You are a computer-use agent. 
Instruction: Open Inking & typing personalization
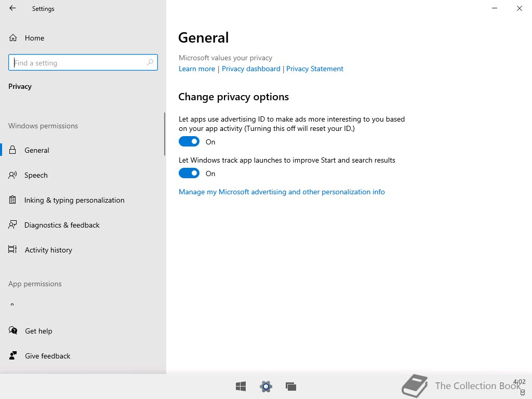tap(83, 200)
